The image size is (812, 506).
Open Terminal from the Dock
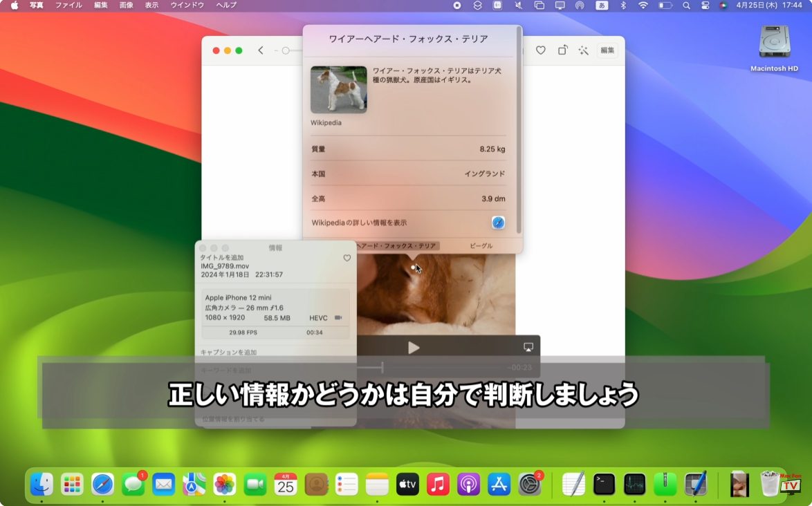(x=605, y=485)
